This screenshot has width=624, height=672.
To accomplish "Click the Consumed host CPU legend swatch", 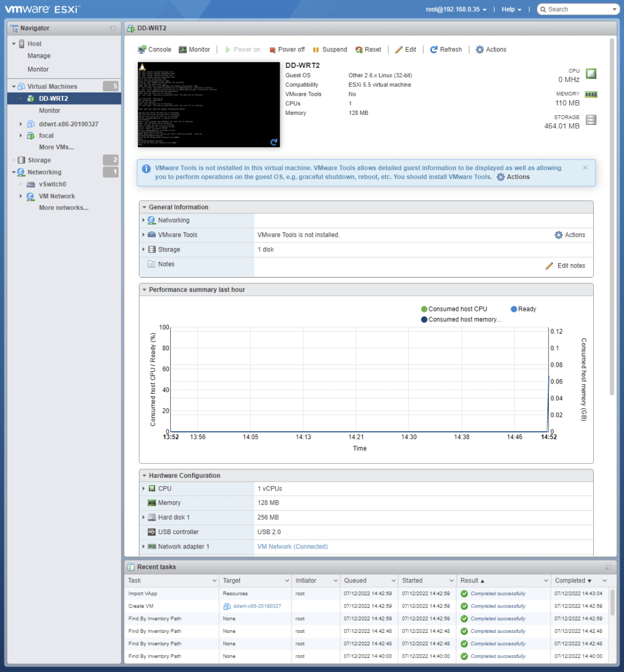I will coord(424,309).
